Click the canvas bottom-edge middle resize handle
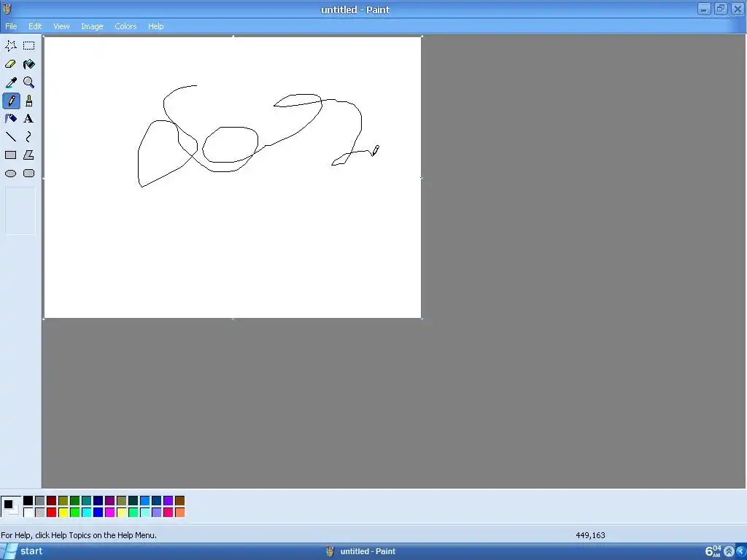The width and height of the screenshot is (747, 560). (233, 319)
